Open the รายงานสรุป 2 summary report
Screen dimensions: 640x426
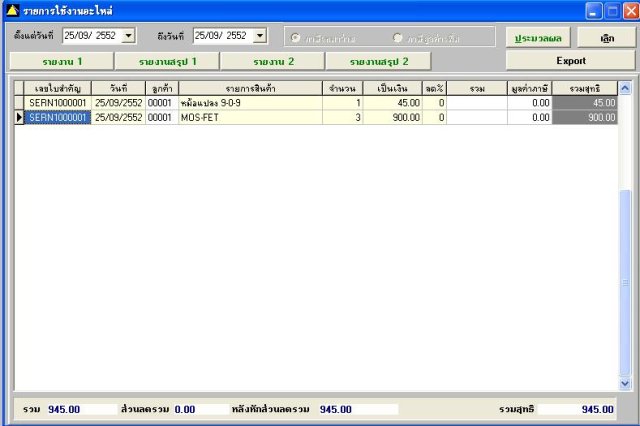click(378, 62)
